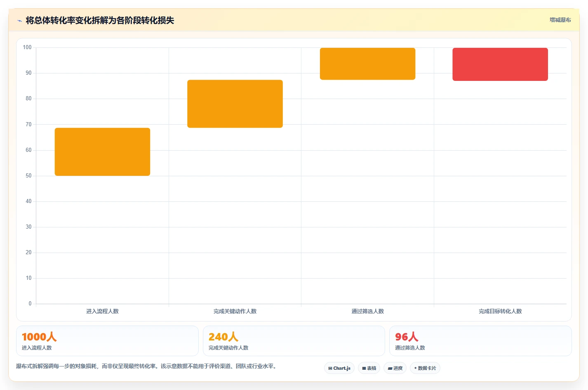Click the y-axis value 70
Image resolution: width=588 pixels, height=390 pixels.
[x=28, y=124]
